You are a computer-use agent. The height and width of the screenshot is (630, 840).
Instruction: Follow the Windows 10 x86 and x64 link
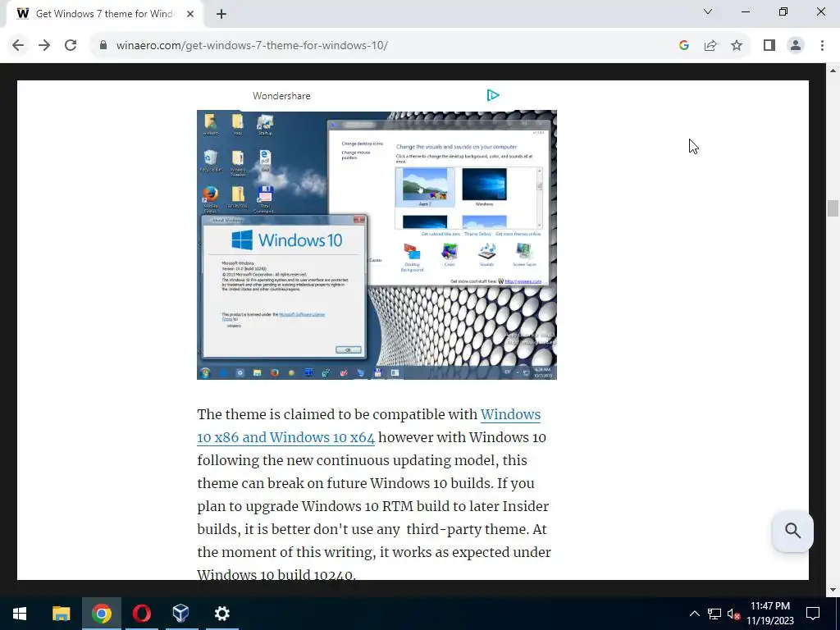coord(368,426)
